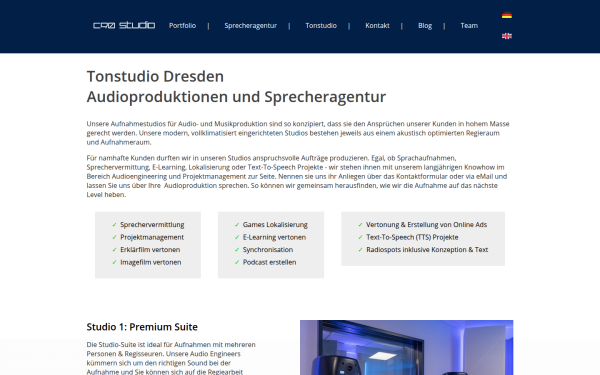This screenshot has height=375, width=600.
Task: Open the Tonstudio menu item
Action: click(x=321, y=26)
